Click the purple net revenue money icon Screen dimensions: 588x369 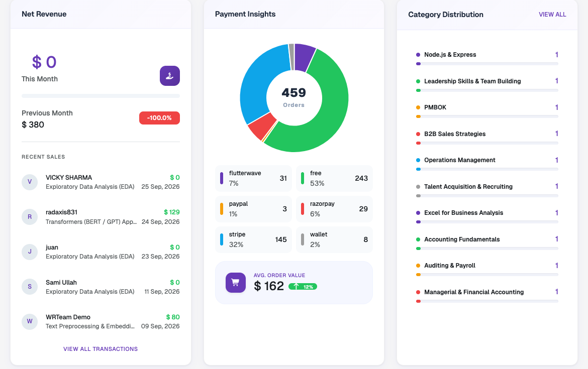(x=169, y=76)
